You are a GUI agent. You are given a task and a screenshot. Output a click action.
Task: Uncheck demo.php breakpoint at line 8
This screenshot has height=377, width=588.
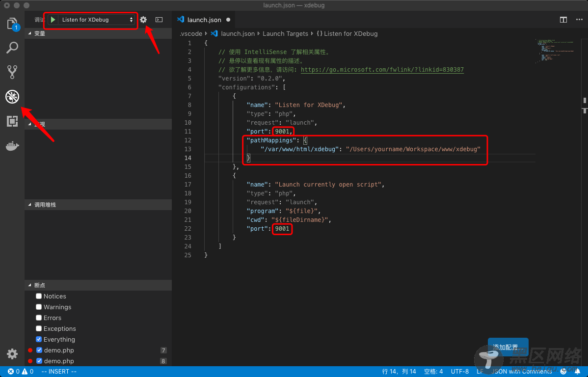coord(39,361)
